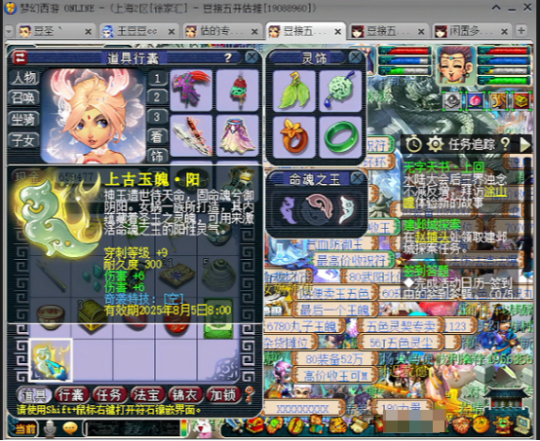The image size is (540, 441).
Task: Open the gear settings in 任务追踪 bar
Action: pyautogui.click(x=435, y=144)
